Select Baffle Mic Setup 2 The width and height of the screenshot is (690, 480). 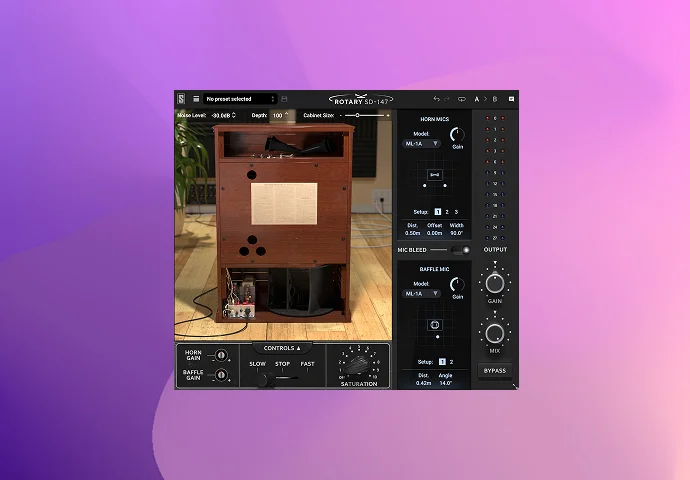451,362
